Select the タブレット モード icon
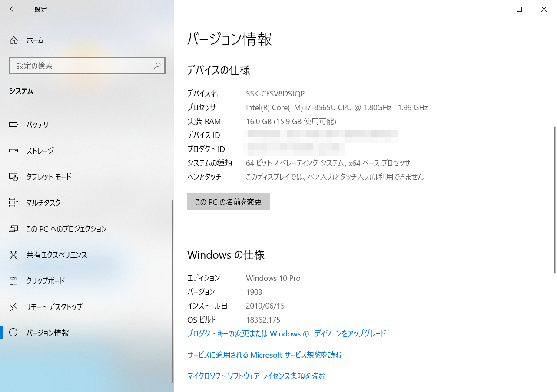The width and height of the screenshot is (557, 392). [14, 177]
